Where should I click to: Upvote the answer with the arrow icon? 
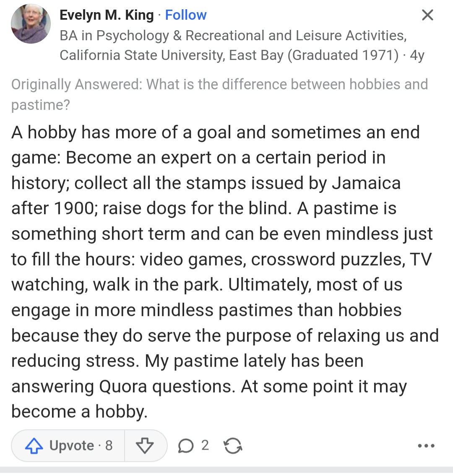pos(34,446)
